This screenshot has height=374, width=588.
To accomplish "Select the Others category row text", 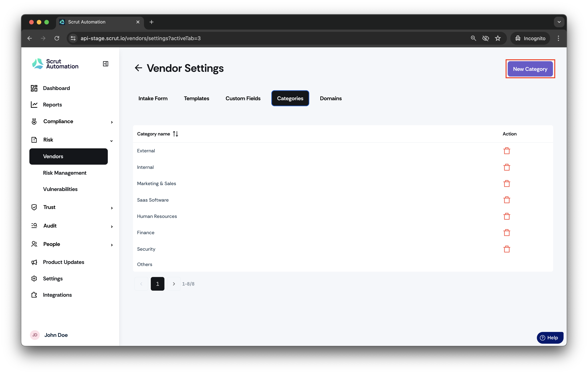I will click(x=145, y=264).
